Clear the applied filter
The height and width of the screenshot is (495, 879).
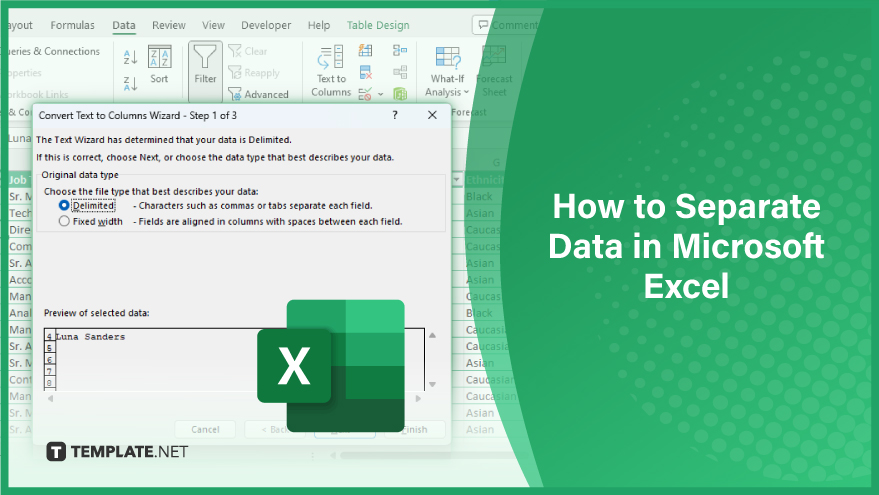pos(248,51)
